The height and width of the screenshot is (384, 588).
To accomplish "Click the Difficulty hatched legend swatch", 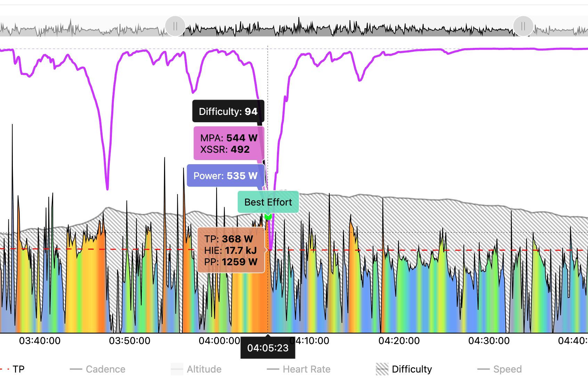I will (382, 369).
